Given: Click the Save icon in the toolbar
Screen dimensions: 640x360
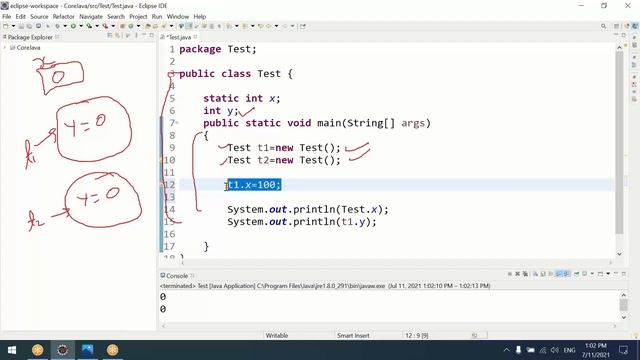Looking at the screenshot, I should tap(21, 26).
